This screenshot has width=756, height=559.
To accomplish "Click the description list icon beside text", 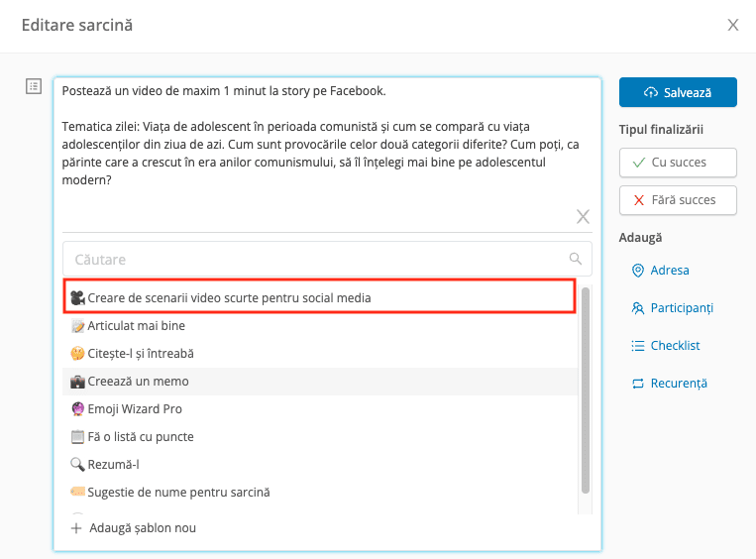I will click(34, 87).
